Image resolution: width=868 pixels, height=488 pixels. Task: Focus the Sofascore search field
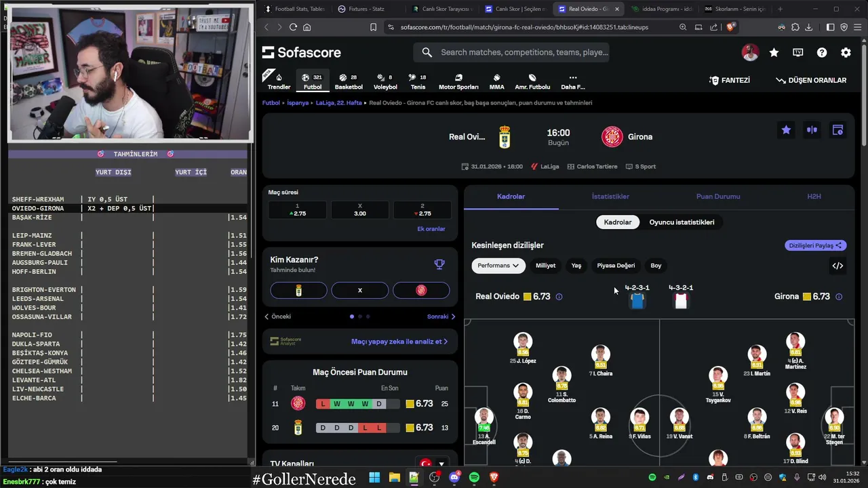click(512, 52)
